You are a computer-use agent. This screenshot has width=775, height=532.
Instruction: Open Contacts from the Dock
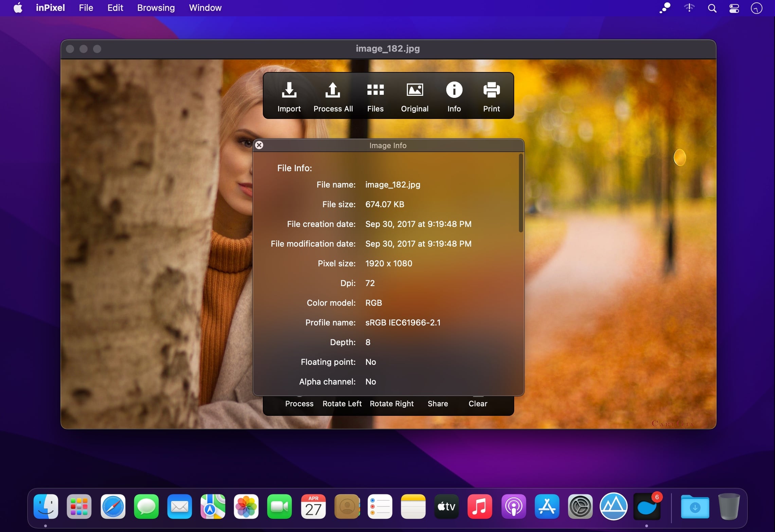click(x=347, y=507)
